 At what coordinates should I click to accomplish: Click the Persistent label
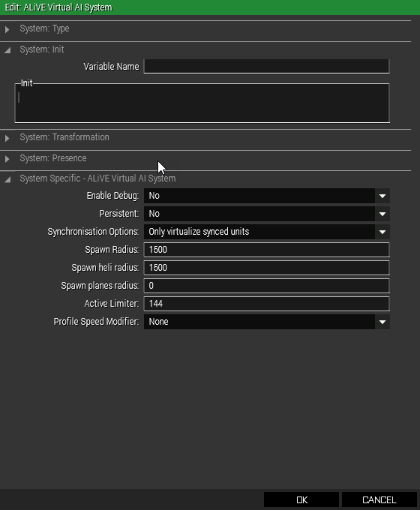click(119, 214)
